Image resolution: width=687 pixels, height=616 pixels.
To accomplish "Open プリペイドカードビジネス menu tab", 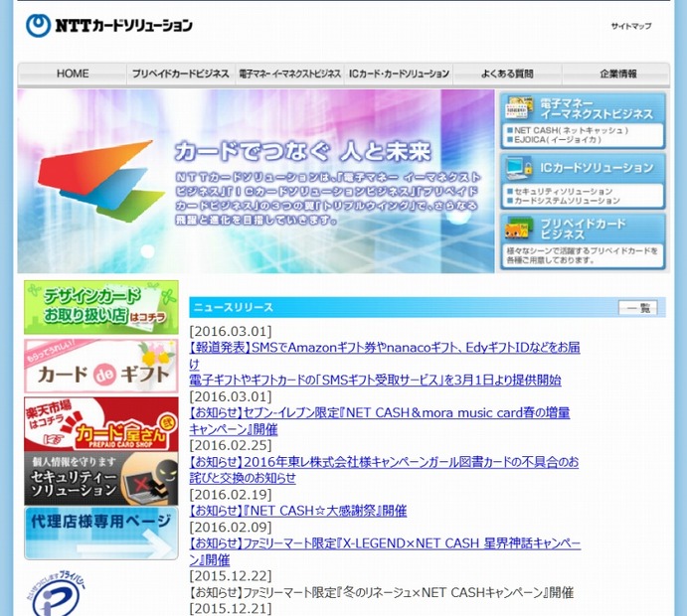I will 181,74.
